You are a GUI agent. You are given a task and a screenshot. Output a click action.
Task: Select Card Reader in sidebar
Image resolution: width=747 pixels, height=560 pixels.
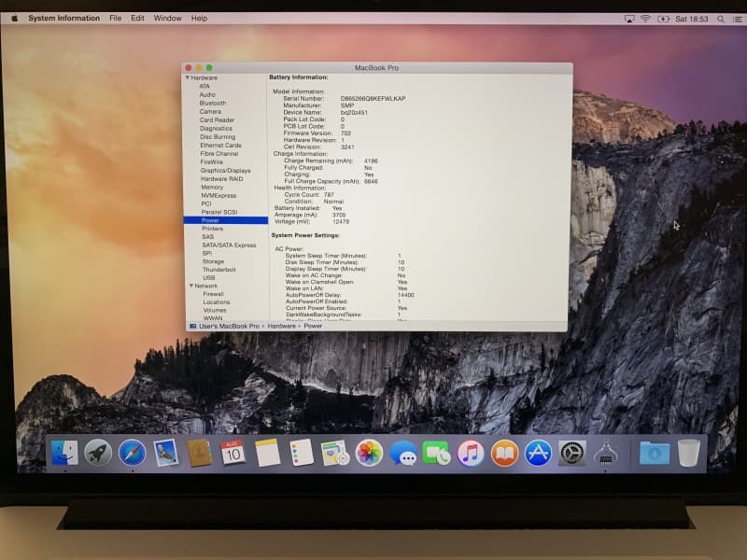[x=217, y=120]
